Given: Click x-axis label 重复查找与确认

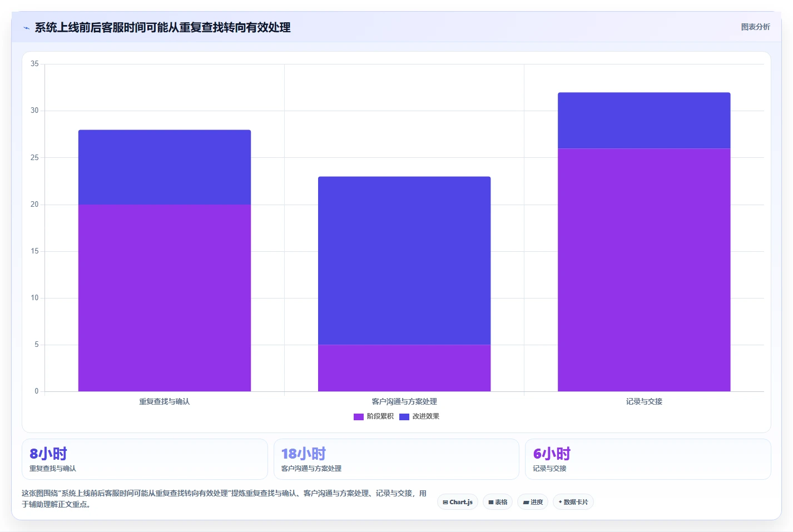Looking at the screenshot, I should click(x=165, y=401).
